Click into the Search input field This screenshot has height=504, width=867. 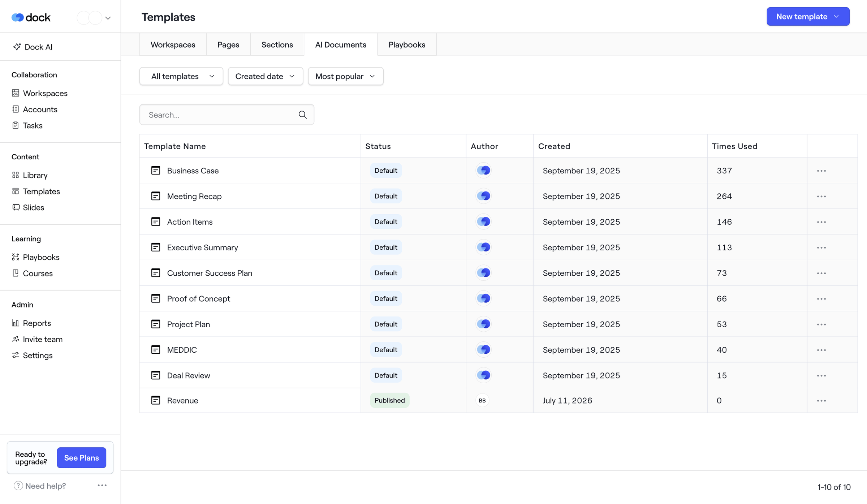[x=227, y=115]
